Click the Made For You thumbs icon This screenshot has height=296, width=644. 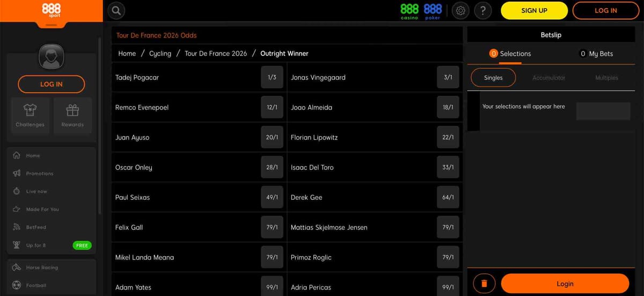tap(17, 209)
